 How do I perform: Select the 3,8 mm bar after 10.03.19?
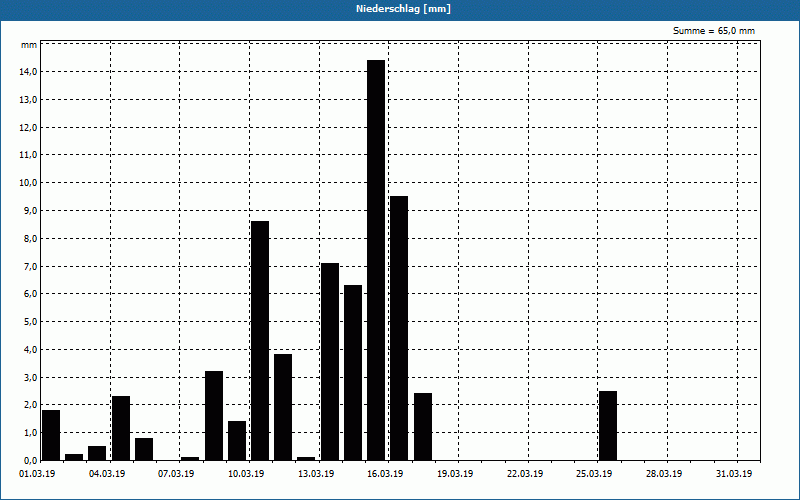click(283, 407)
